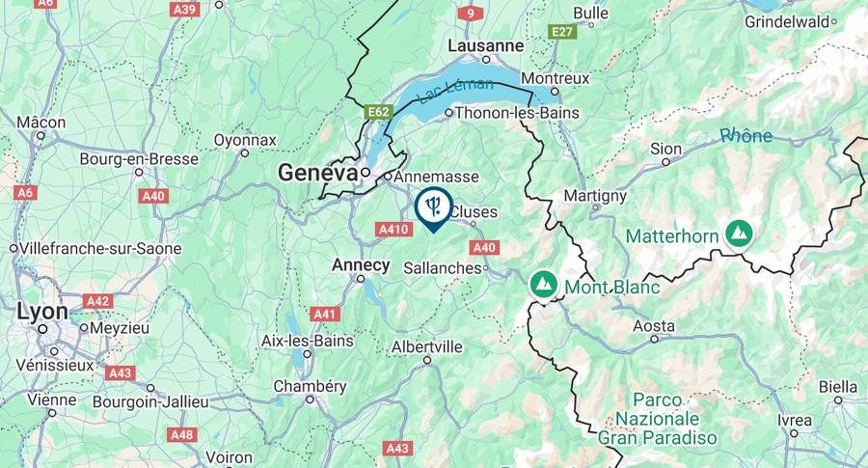The image size is (868, 468).
Task: Click the Albertville town label
Action: (427, 347)
